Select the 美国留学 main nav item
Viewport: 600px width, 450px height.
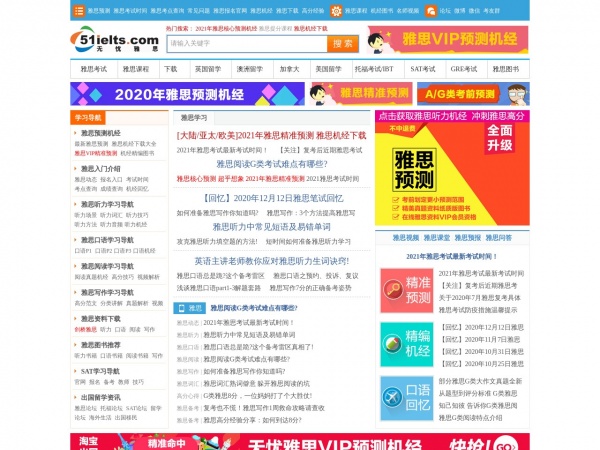pyautogui.click(x=328, y=69)
